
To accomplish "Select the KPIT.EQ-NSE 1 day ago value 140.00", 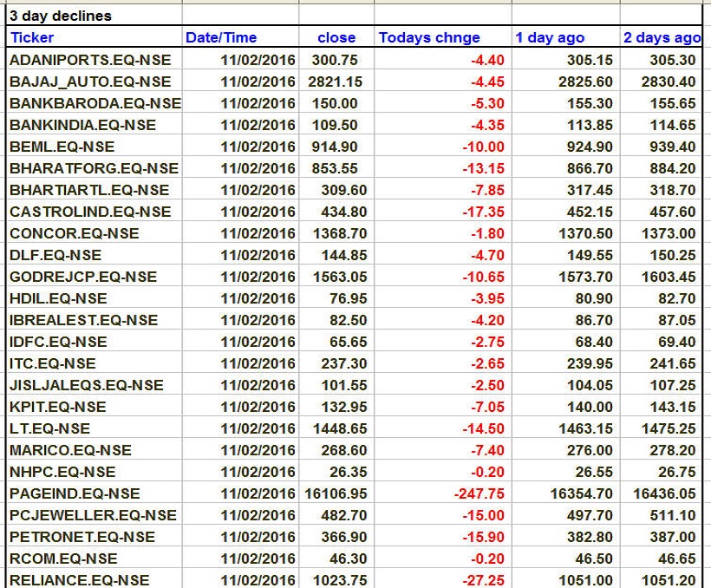I will 591,407.
